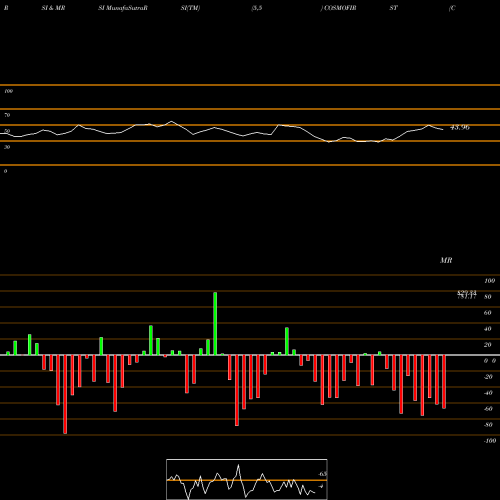Click the MR axis label -100
This screenshot has width=500, height=500.
point(490,441)
